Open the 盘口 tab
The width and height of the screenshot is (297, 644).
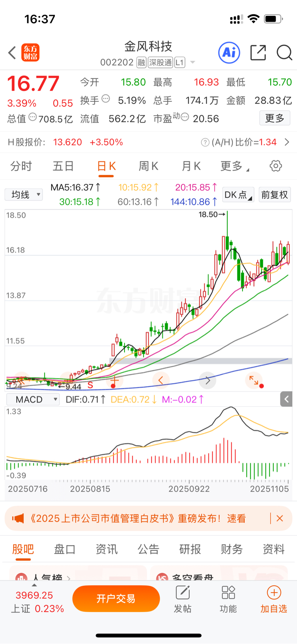65,549
